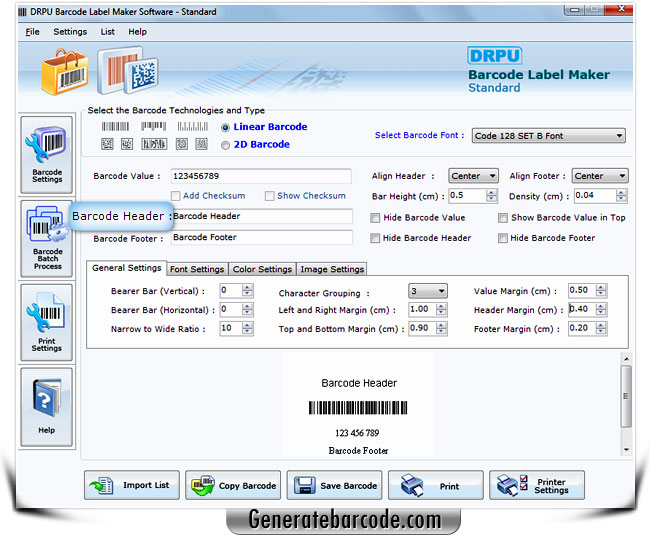Viewport: 650px width, 535px height.
Task: Adjust Narrow to Wide Ratio spinner
Action: [x=247, y=329]
